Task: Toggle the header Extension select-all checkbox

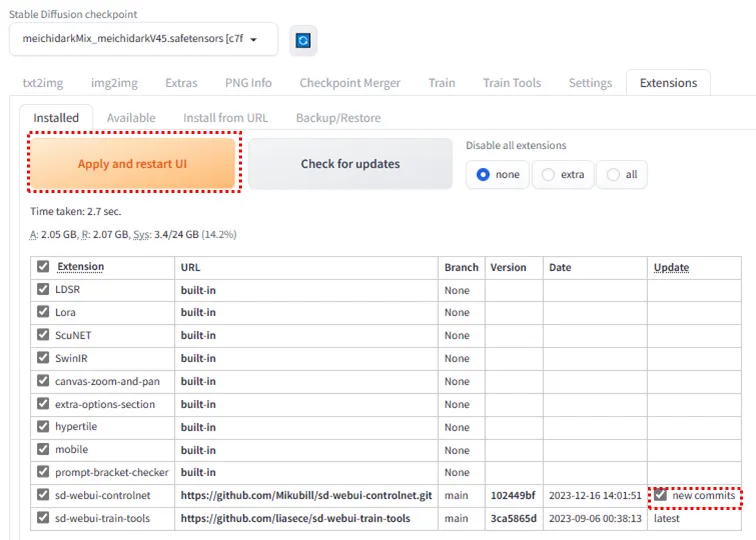Action: 43,266
